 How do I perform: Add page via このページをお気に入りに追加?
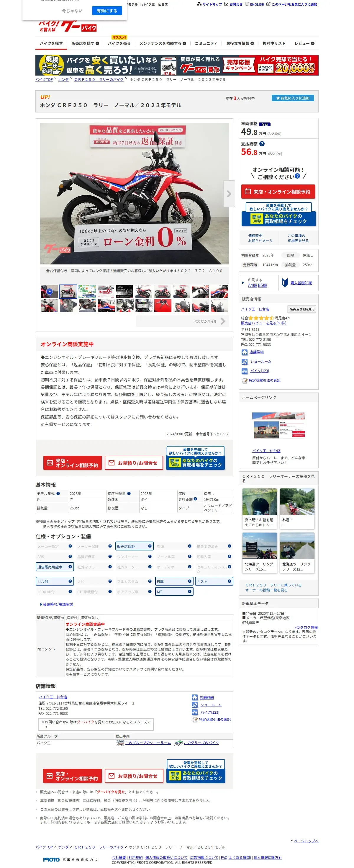[292, 4]
